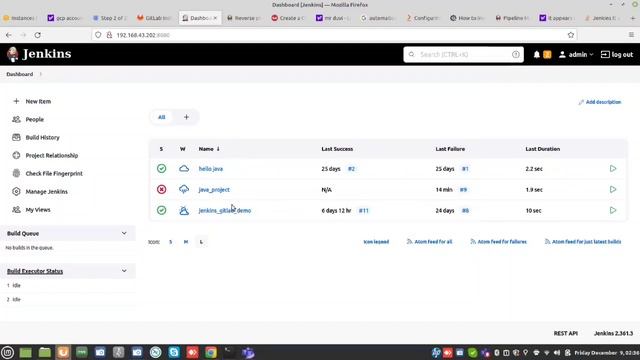This screenshot has height=360, width=640.
Task: Schedule a build for hello java
Action: [x=613, y=168]
